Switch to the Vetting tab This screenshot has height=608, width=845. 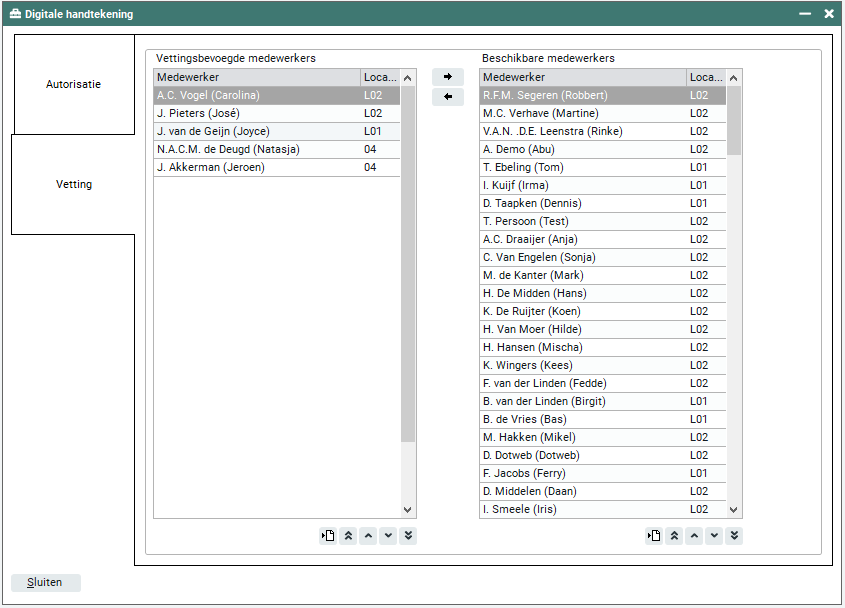pyautogui.click(x=73, y=185)
